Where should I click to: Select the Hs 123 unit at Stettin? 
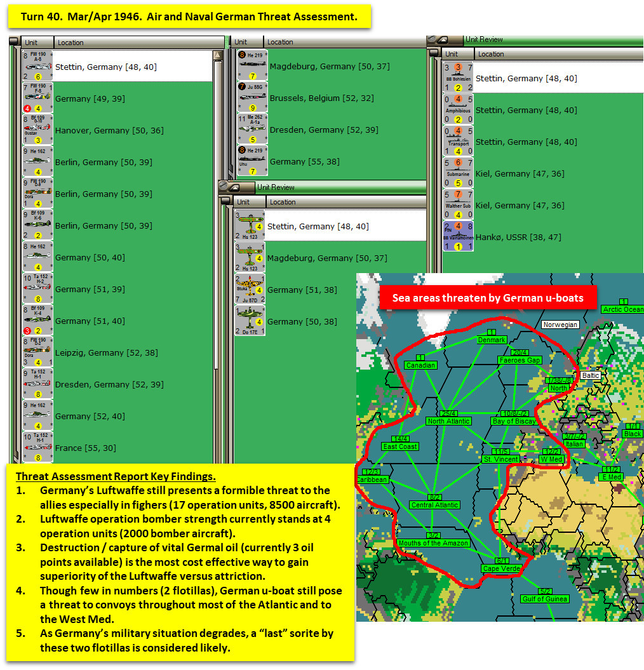coord(250,225)
